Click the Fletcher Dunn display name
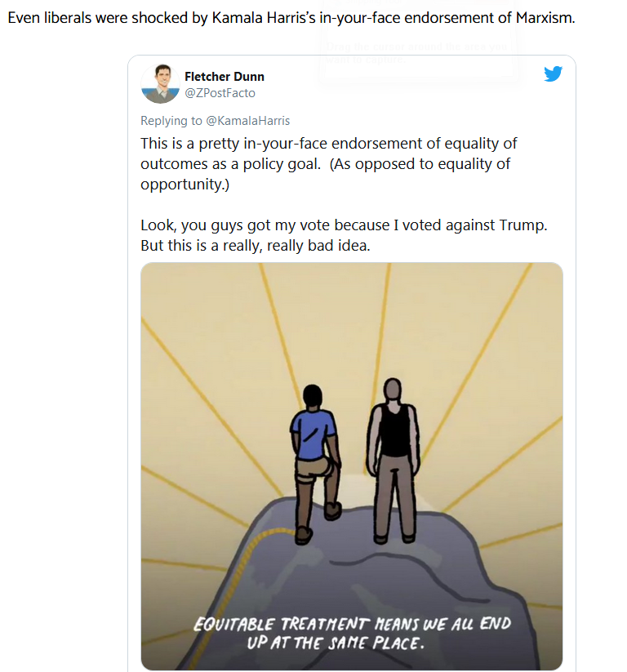This screenshot has height=672, width=627. click(x=225, y=77)
